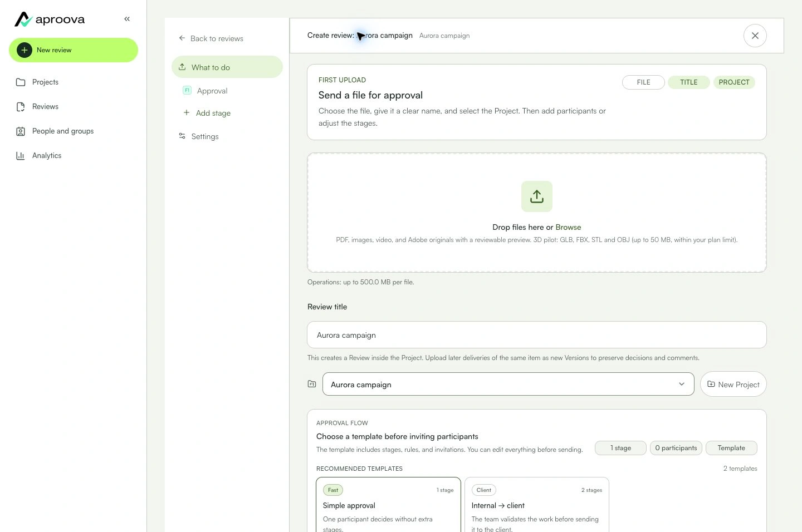This screenshot has height=532, width=802.
Task: Collapse the sidebar with double chevron
Action: coord(127,19)
